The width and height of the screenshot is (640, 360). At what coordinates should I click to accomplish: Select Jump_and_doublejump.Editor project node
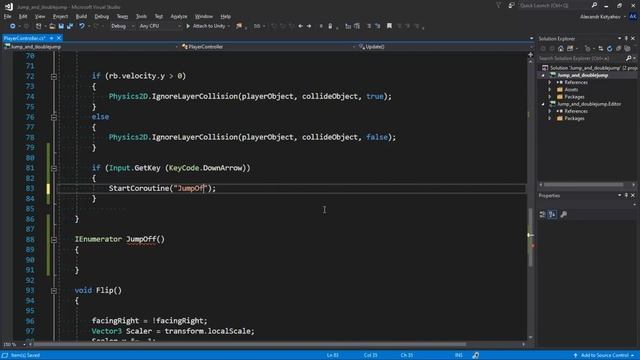[x=589, y=104]
